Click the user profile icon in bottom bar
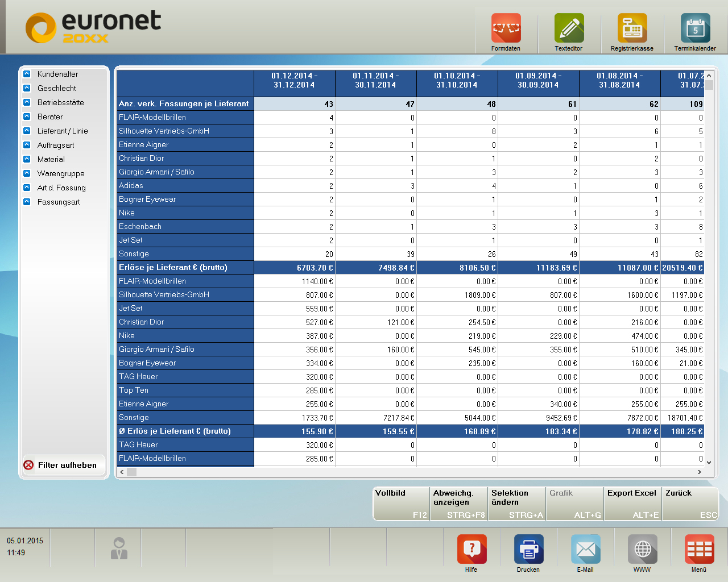728x582 pixels. tap(119, 548)
